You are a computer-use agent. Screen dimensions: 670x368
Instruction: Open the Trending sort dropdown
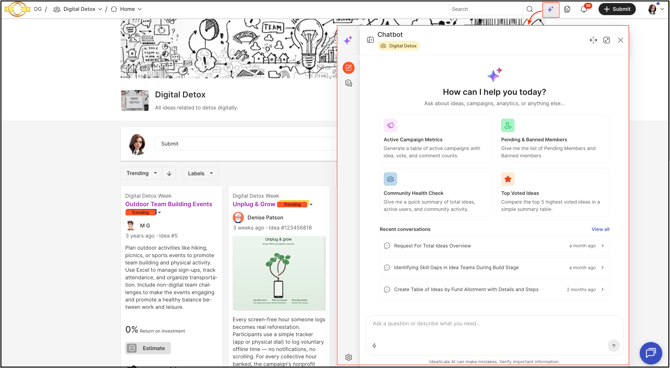141,174
